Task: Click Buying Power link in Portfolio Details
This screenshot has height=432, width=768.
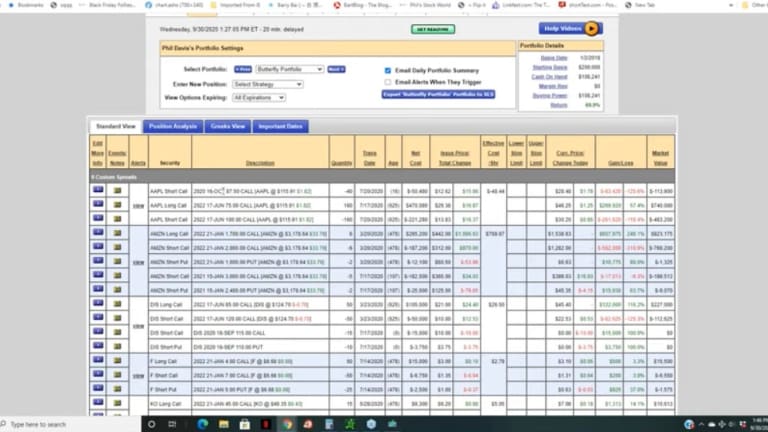Action: point(550,96)
